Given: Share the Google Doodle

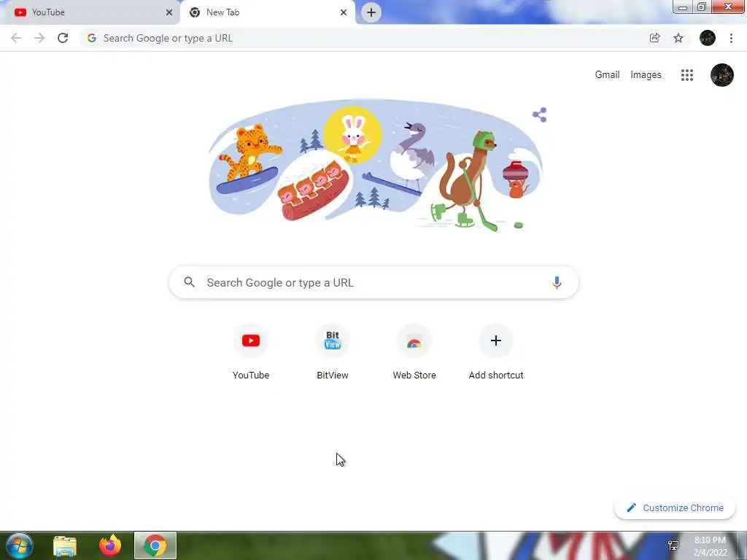Looking at the screenshot, I should pyautogui.click(x=540, y=114).
